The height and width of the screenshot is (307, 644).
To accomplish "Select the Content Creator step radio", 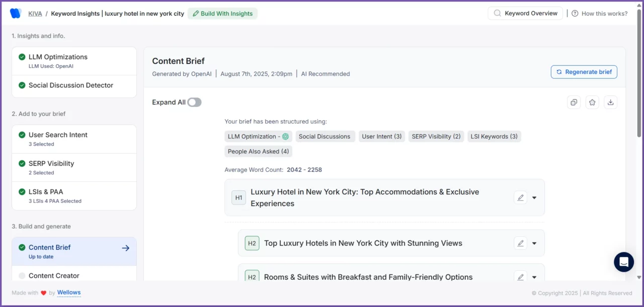I will (22, 276).
